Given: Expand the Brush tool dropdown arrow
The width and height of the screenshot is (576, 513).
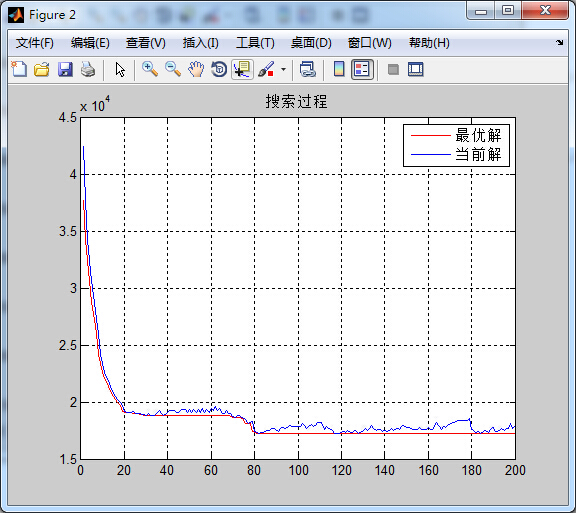Looking at the screenshot, I should (x=283, y=69).
